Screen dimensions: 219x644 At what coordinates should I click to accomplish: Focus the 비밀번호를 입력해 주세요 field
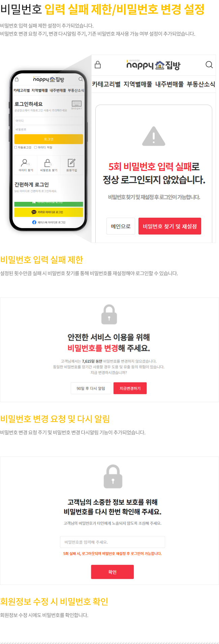click(x=113, y=542)
